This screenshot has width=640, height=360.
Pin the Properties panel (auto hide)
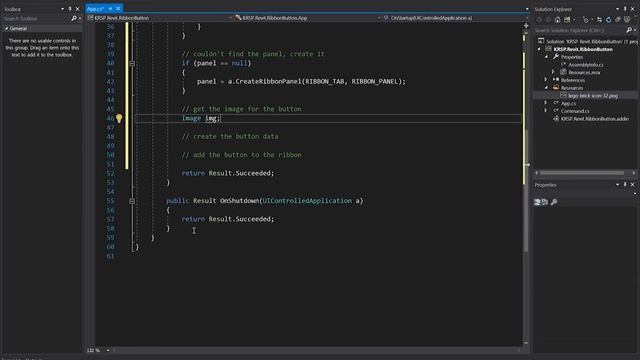625,184
